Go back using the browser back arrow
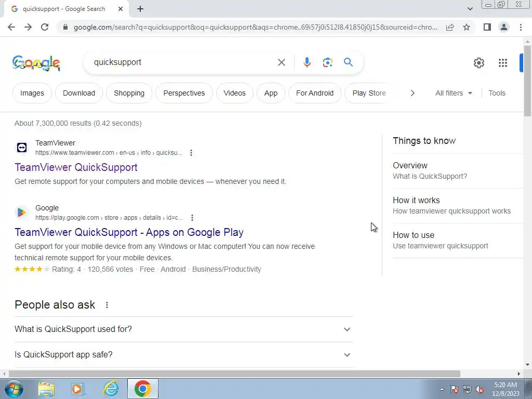This screenshot has height=399, width=532. pyautogui.click(x=11, y=27)
